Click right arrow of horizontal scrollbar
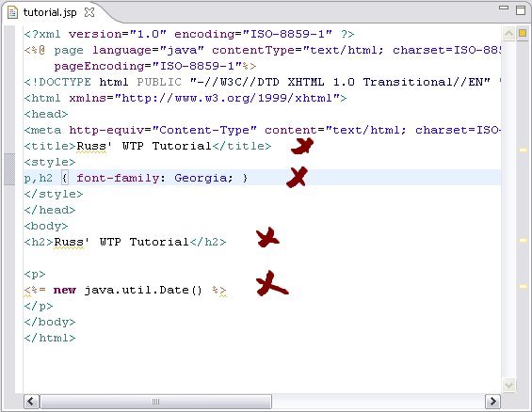532x412 pixels. tap(492, 402)
